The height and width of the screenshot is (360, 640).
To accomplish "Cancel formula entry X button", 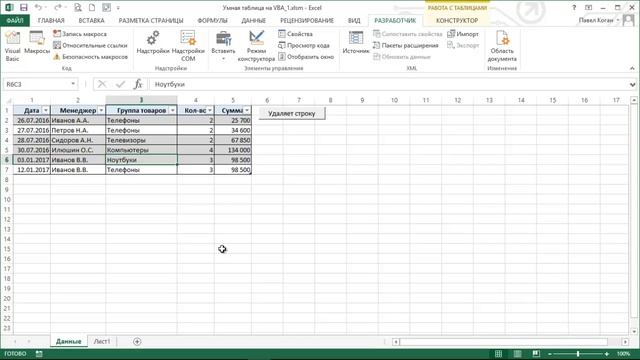I will point(102,84).
